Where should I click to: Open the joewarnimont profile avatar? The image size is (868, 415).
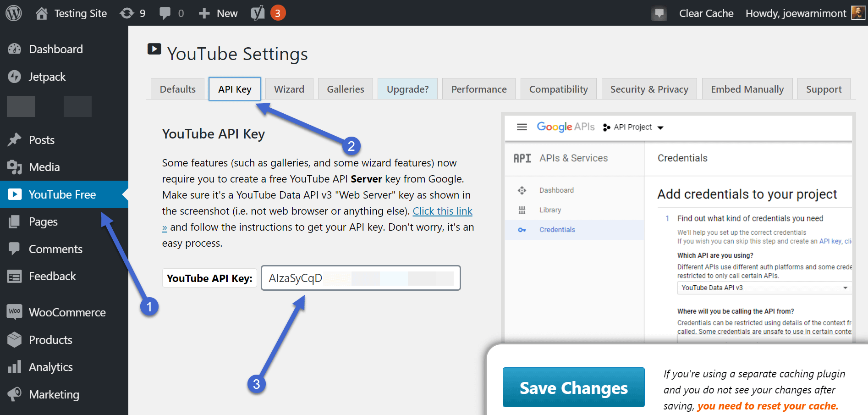point(858,13)
